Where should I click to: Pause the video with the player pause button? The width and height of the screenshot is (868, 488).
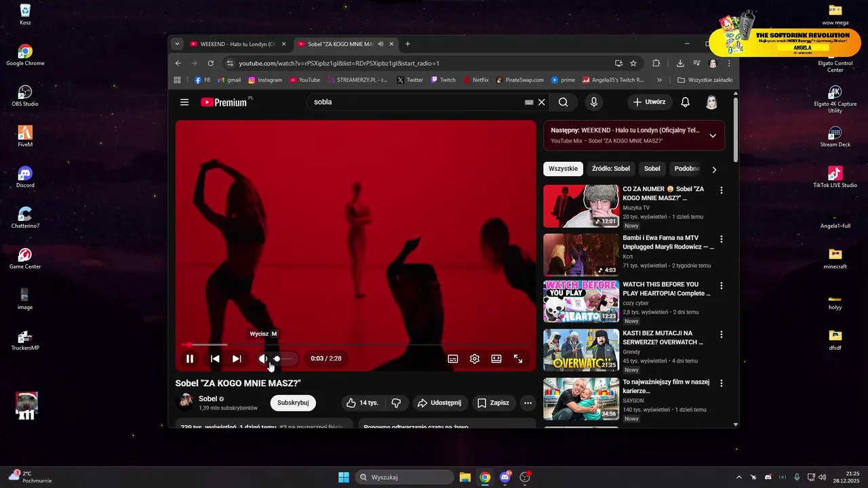tap(190, 359)
